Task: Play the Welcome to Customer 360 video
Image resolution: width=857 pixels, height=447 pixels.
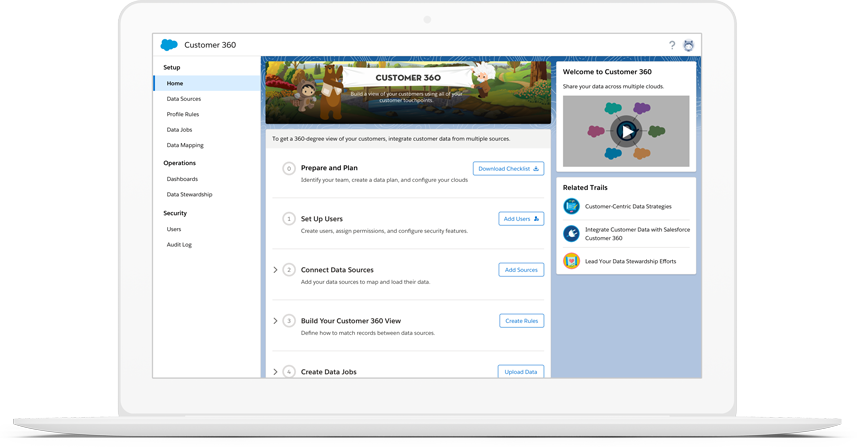Action: click(x=626, y=131)
